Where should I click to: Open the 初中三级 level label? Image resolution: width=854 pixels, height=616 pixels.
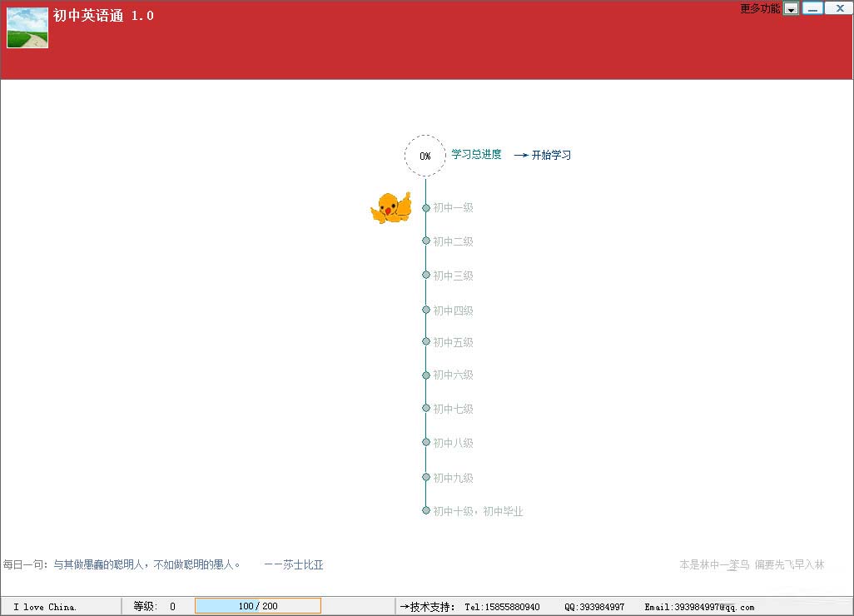click(x=453, y=276)
